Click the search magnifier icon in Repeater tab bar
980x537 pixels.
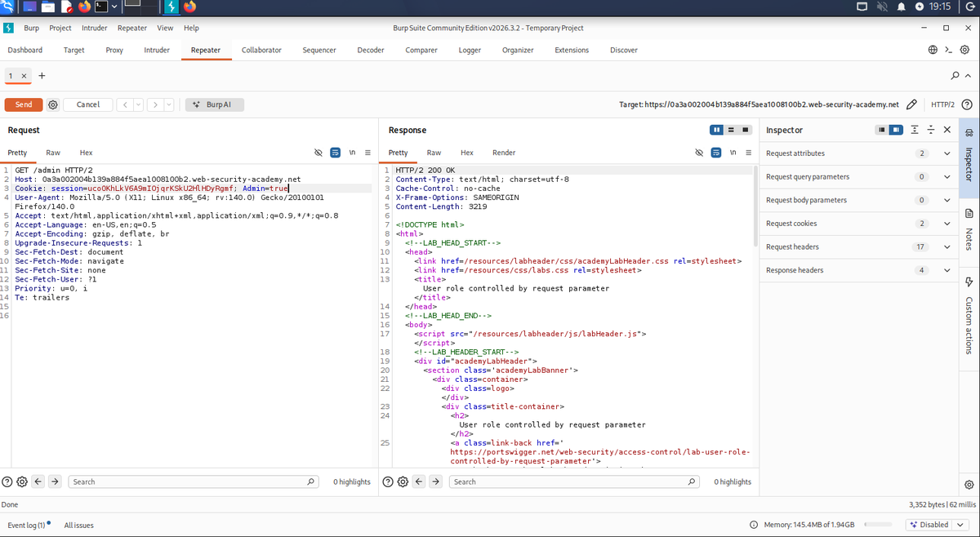(x=955, y=76)
